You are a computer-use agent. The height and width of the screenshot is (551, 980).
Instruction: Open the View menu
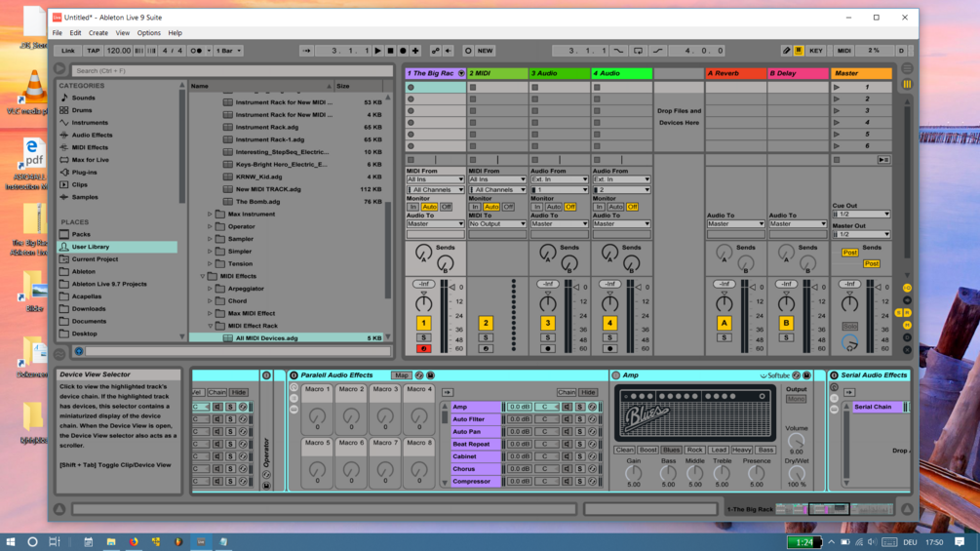tap(123, 32)
